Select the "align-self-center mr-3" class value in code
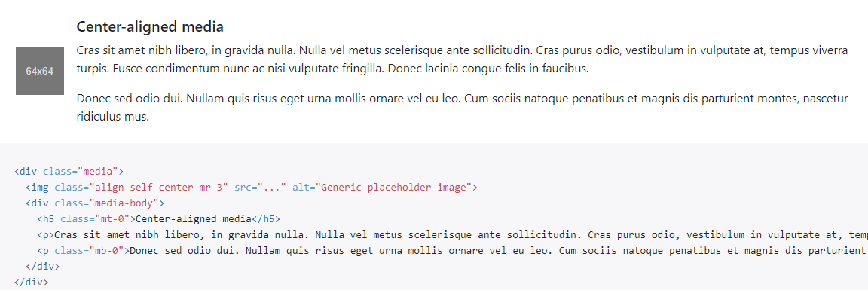 [x=161, y=187]
